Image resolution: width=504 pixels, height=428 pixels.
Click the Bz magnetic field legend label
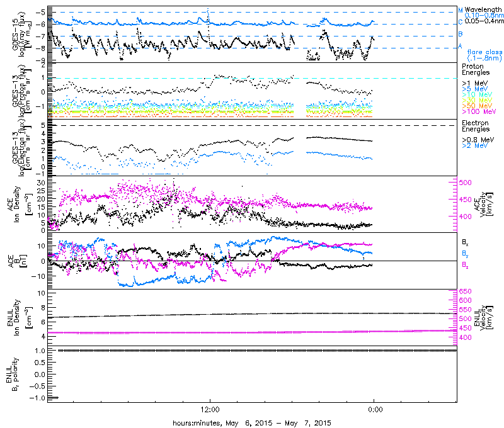465,265
